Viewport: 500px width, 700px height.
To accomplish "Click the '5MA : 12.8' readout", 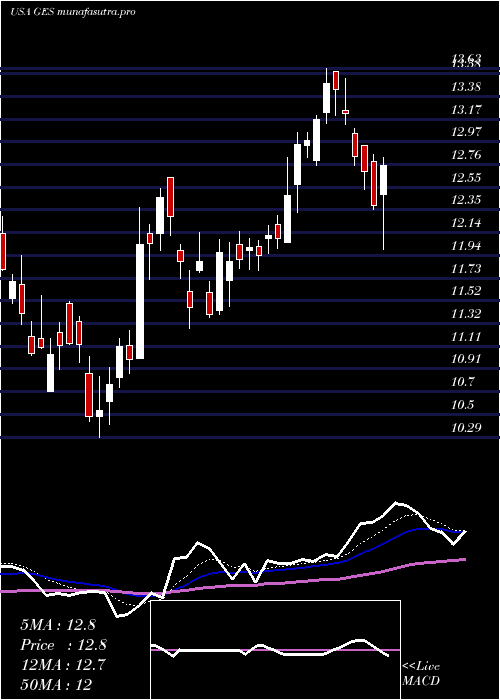I will pyautogui.click(x=58, y=625).
